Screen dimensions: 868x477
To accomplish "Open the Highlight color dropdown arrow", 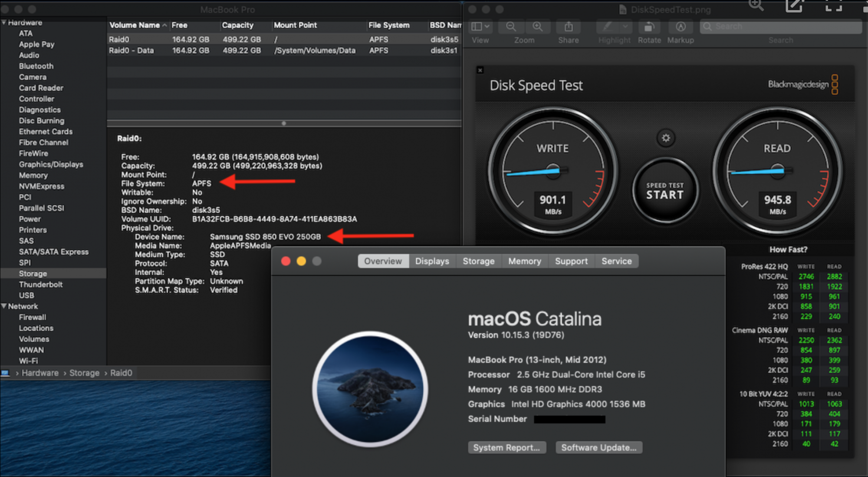I will pos(625,27).
